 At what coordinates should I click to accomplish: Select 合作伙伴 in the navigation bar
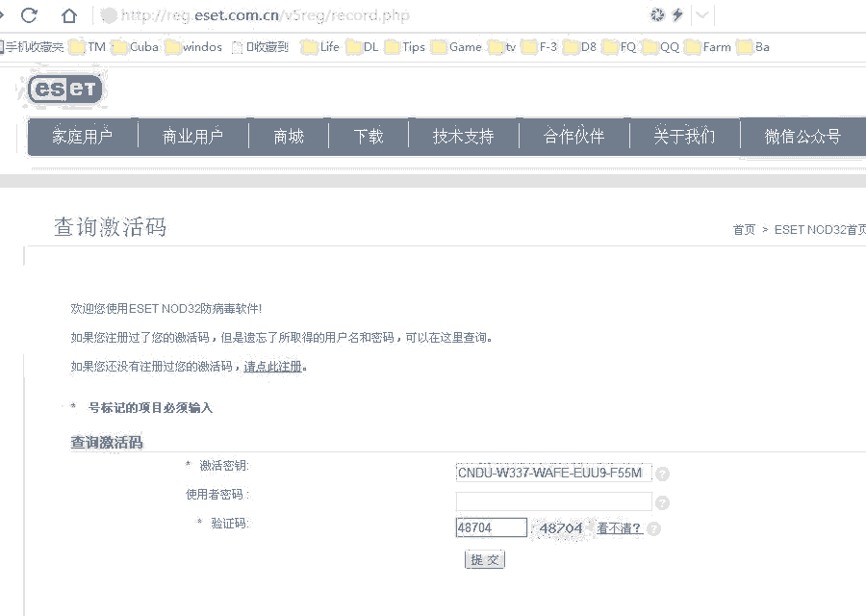[x=574, y=137]
